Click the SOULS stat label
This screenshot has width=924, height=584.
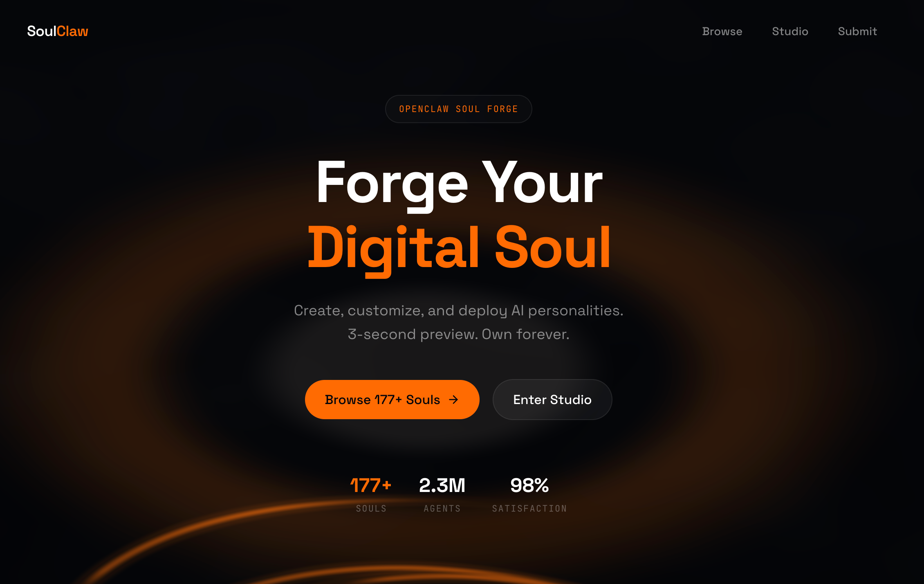pos(371,508)
